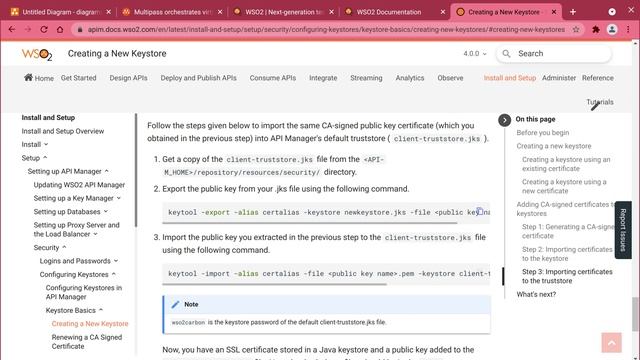Click the browser back arrow

[x=12, y=29]
